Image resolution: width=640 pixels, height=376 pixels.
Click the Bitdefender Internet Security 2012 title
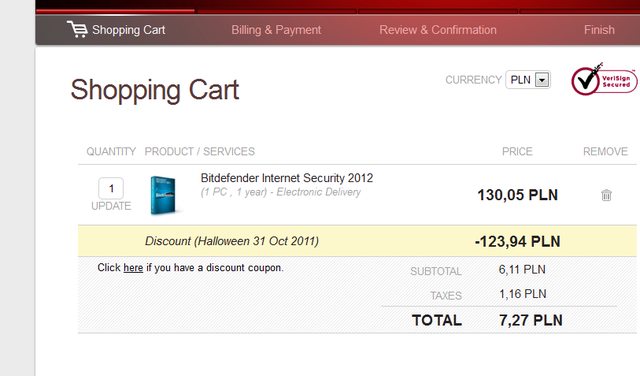pyautogui.click(x=287, y=178)
